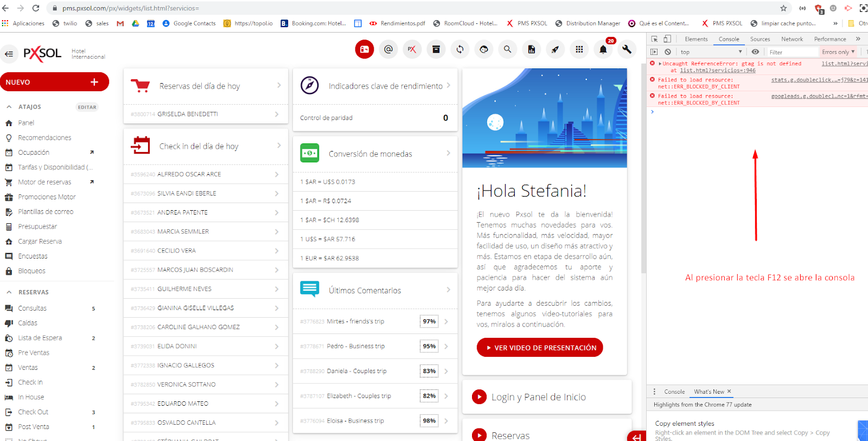
Task: Open the archive box toolbar icon
Action: (436, 49)
